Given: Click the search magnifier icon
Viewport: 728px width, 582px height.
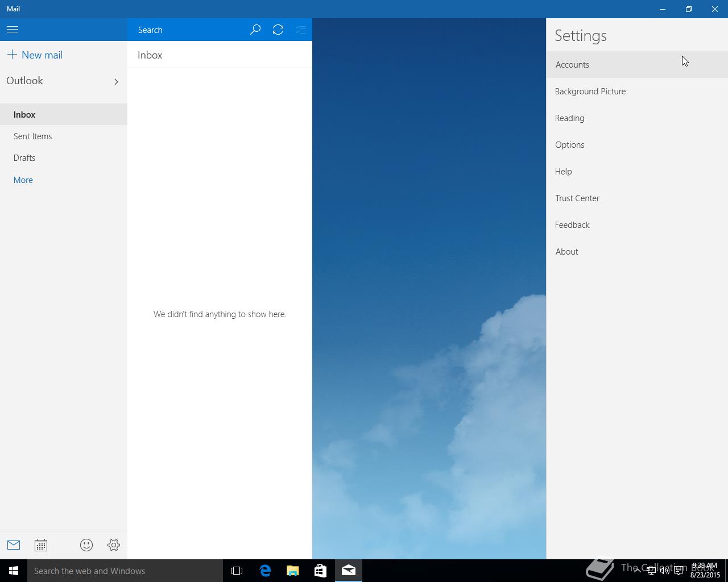Looking at the screenshot, I should [x=255, y=30].
